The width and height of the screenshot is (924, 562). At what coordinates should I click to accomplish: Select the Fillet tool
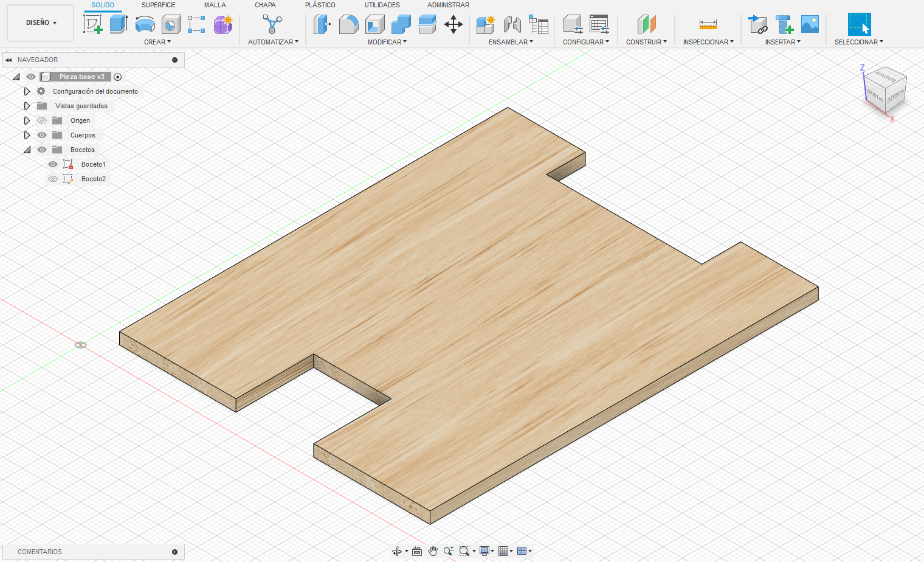pyautogui.click(x=348, y=24)
